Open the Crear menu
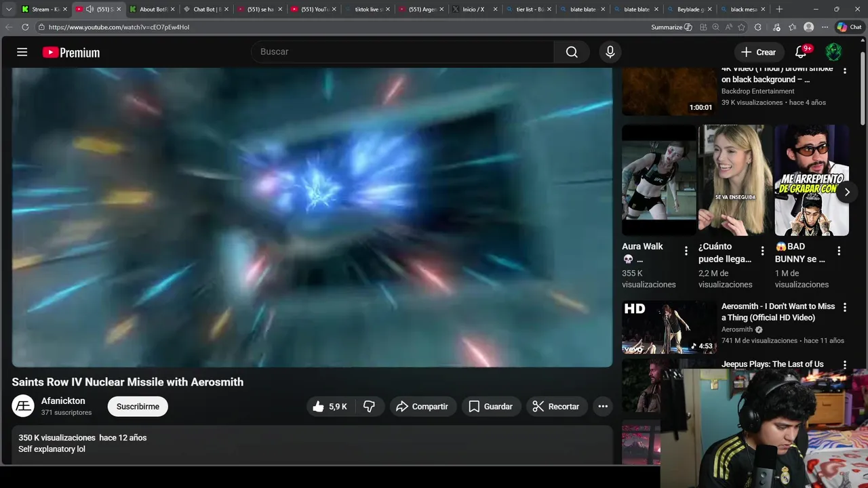Viewport: 868px width, 488px height. coord(758,52)
